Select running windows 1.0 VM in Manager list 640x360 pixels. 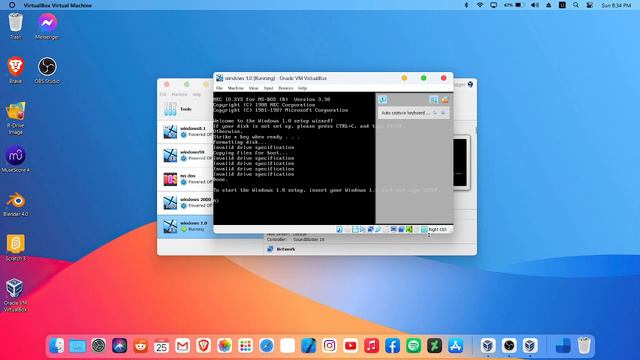185,226
